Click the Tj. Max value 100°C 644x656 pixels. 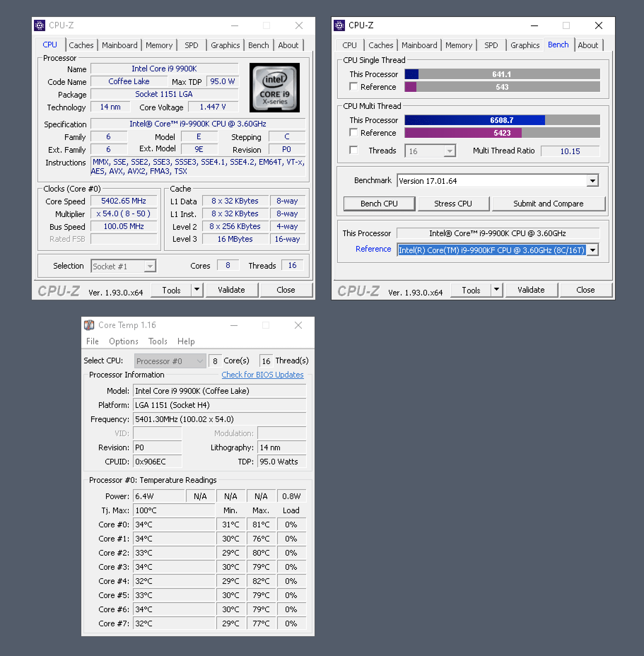174,510
